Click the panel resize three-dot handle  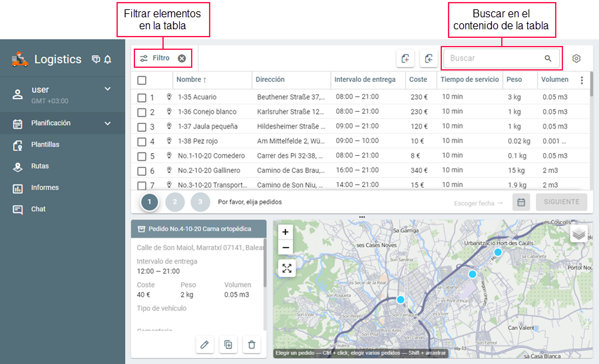click(362, 217)
